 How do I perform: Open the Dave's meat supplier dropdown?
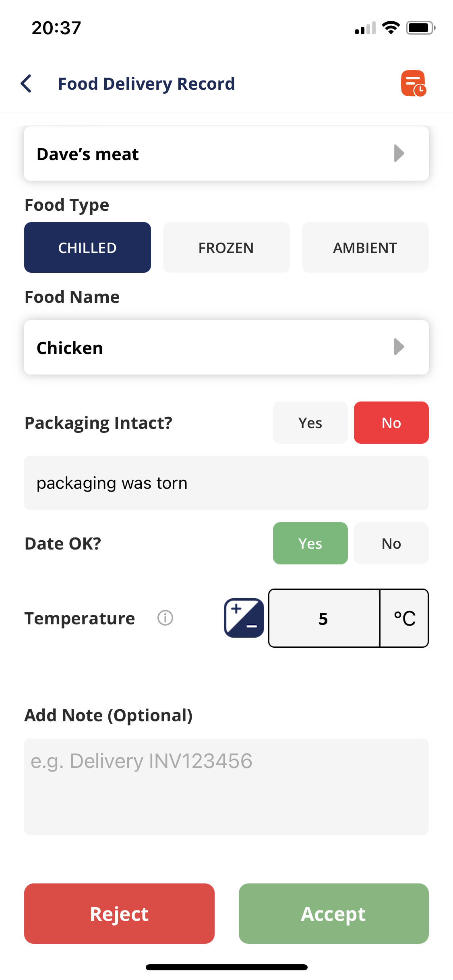coord(226,154)
